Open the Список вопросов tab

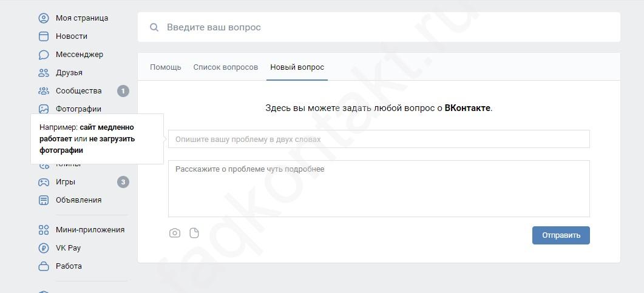[225, 67]
